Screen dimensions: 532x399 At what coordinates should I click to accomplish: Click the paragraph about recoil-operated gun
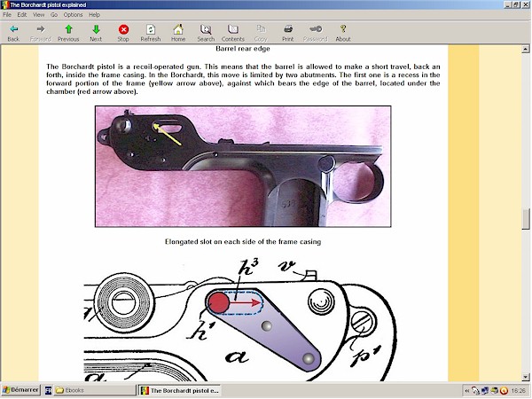click(243, 79)
